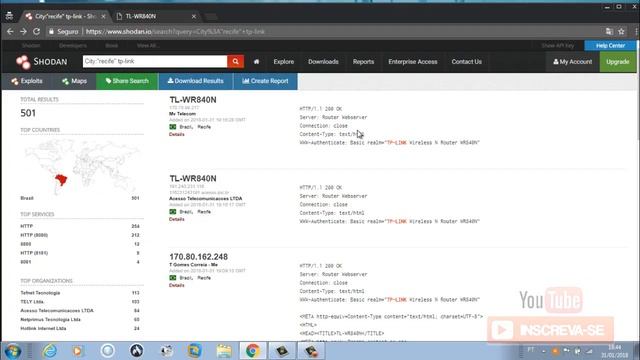The height and width of the screenshot is (360, 640).
Task: Click the Shodan logo
Action: click(41, 62)
